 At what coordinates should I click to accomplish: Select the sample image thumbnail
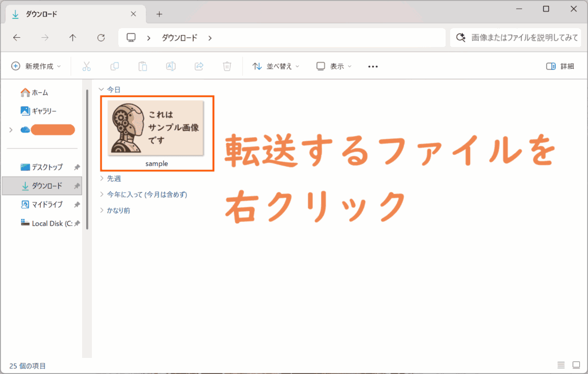(156, 128)
